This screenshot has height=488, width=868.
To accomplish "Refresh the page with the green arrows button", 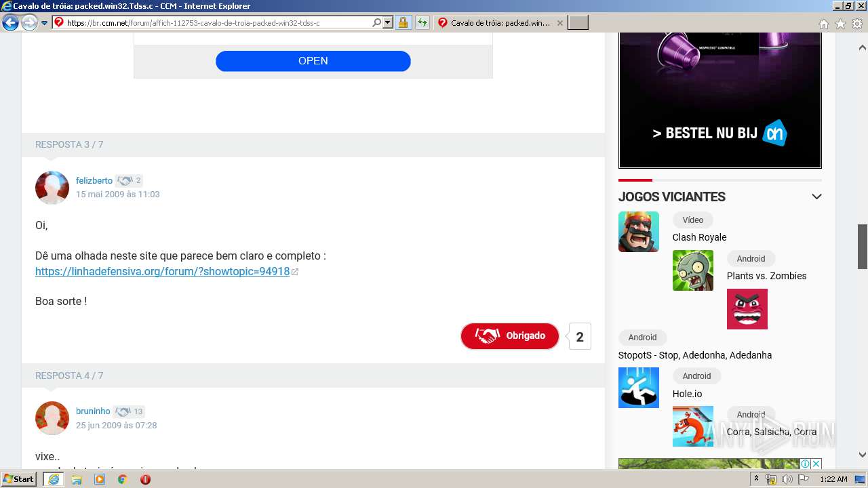I will (x=422, y=23).
